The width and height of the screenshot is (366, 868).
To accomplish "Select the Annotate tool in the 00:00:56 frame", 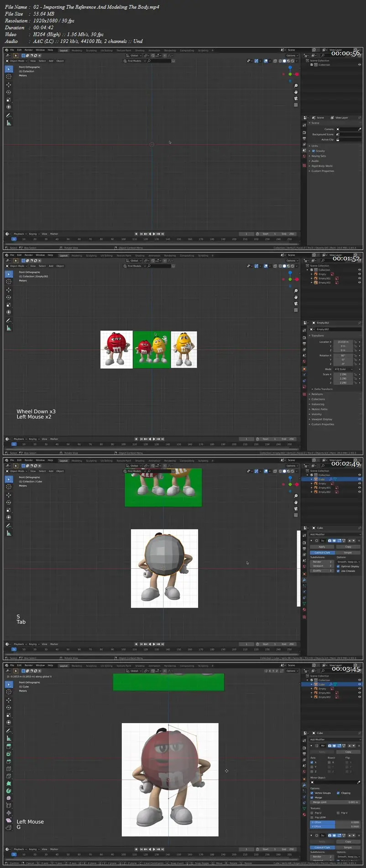I will click(x=9, y=116).
